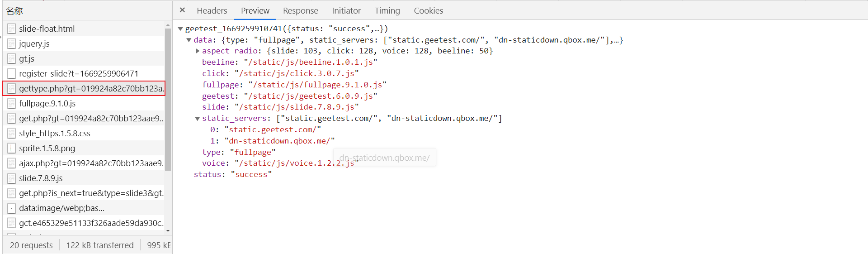Select get.php?is_next=true&type=slide3 request
This screenshot has width=868, height=254.
click(84, 193)
